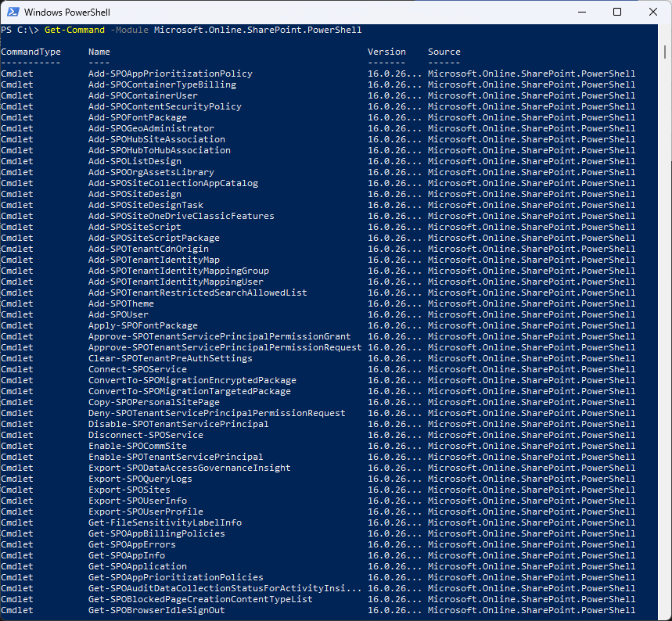Close the Windows PowerShell window
672x621 pixels.
coord(652,12)
